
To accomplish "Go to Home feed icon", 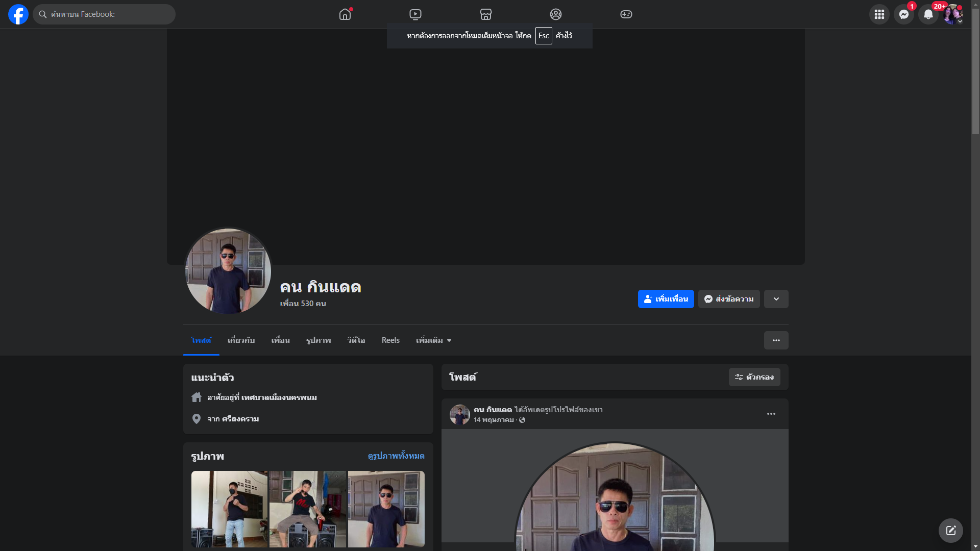I will (x=345, y=14).
